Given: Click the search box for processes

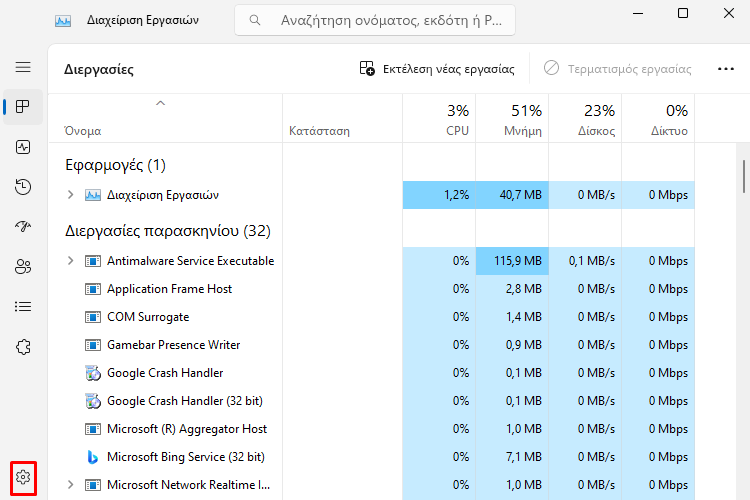Looking at the screenshot, I should pos(375,20).
